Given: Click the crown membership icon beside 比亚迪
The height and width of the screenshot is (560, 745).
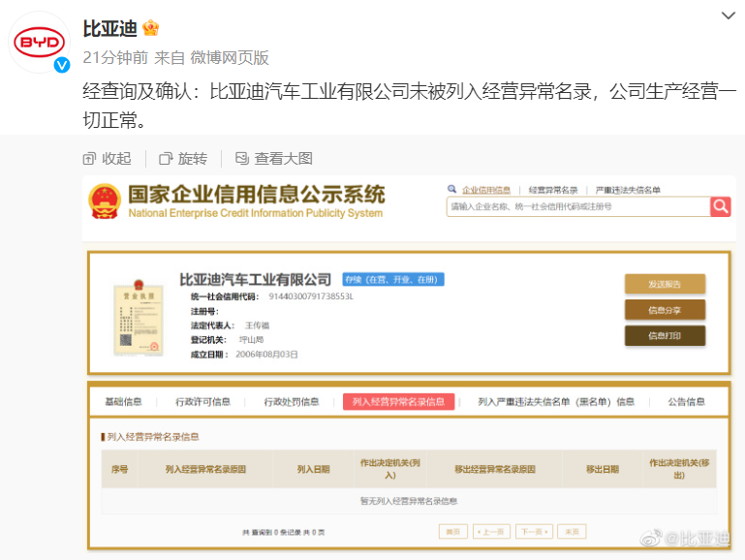Looking at the screenshot, I should [x=151, y=28].
